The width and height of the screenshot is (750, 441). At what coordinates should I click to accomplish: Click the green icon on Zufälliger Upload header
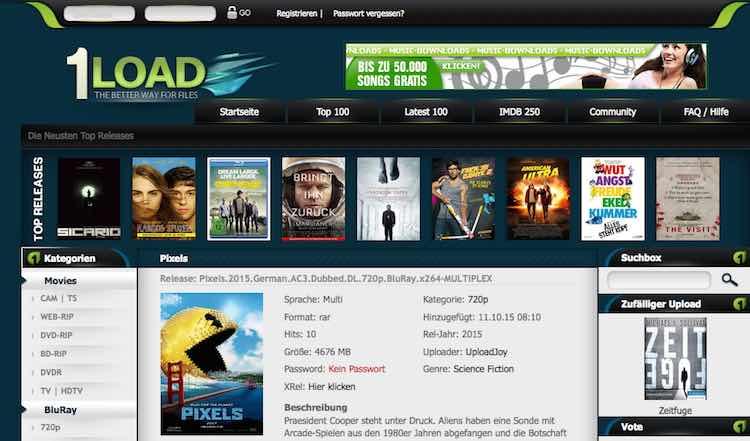pos(739,304)
